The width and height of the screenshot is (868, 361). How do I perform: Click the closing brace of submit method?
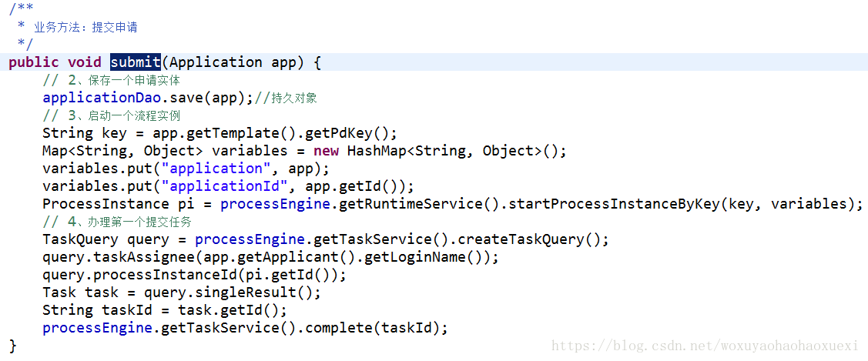pos(13,346)
